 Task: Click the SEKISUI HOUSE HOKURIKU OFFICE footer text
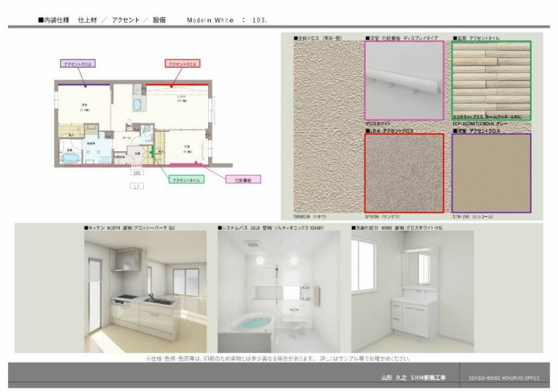click(504, 378)
